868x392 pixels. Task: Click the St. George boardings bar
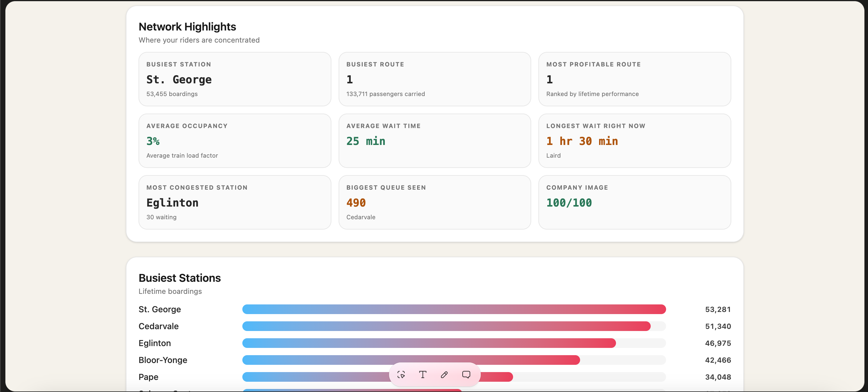pos(454,309)
